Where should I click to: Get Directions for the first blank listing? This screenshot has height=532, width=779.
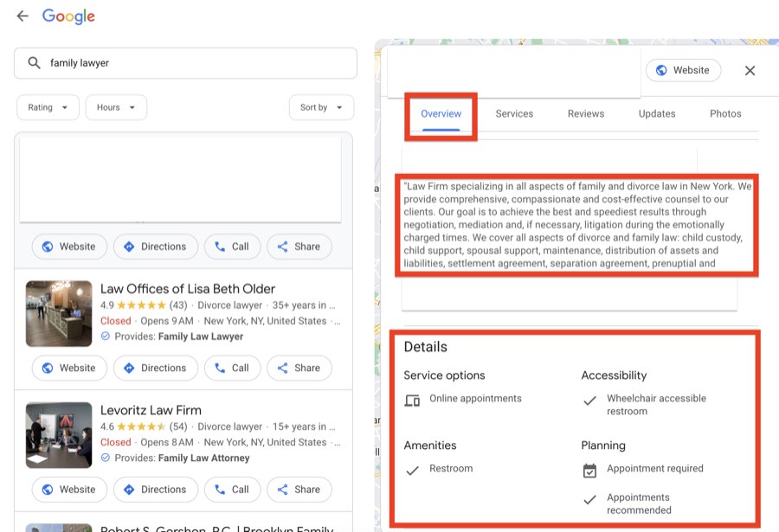[156, 247]
